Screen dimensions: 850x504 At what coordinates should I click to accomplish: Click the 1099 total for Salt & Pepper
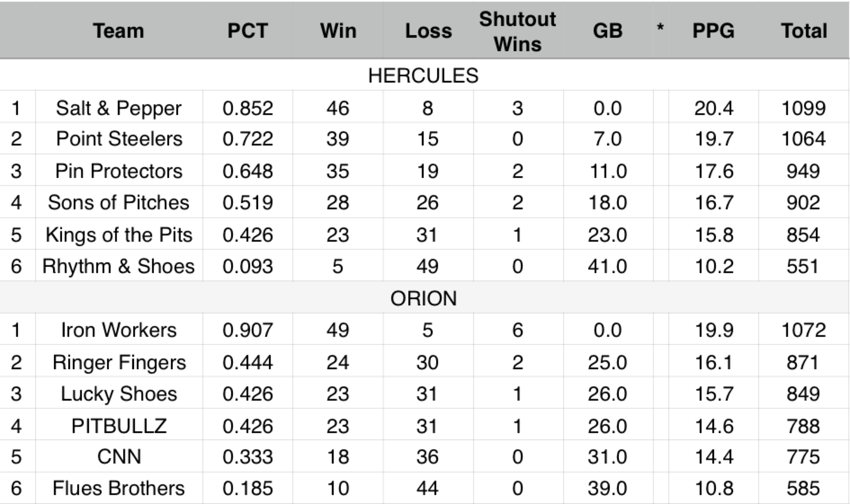[803, 108]
